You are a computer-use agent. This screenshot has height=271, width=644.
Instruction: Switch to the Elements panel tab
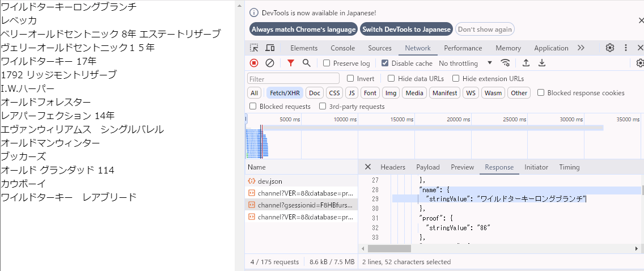pyautogui.click(x=304, y=48)
